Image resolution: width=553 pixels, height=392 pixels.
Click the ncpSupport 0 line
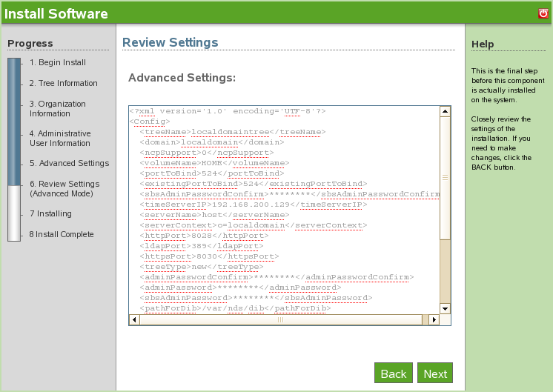click(207, 153)
